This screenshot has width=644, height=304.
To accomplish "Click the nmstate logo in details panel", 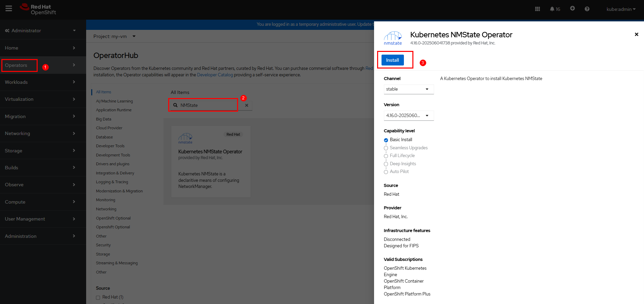I will [393, 38].
